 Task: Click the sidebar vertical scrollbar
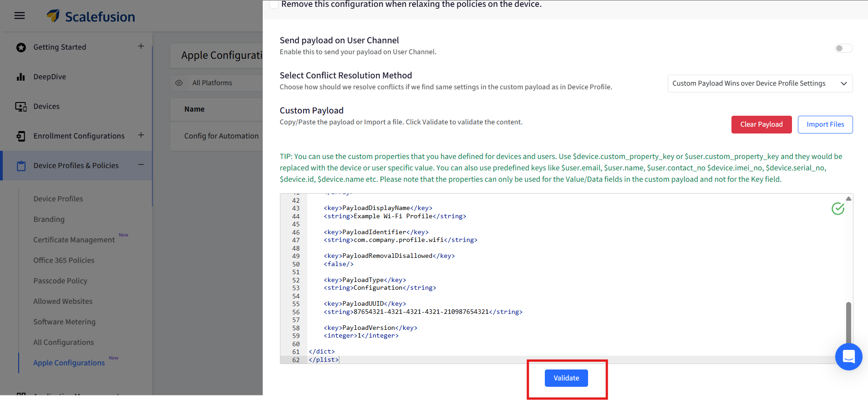152,126
